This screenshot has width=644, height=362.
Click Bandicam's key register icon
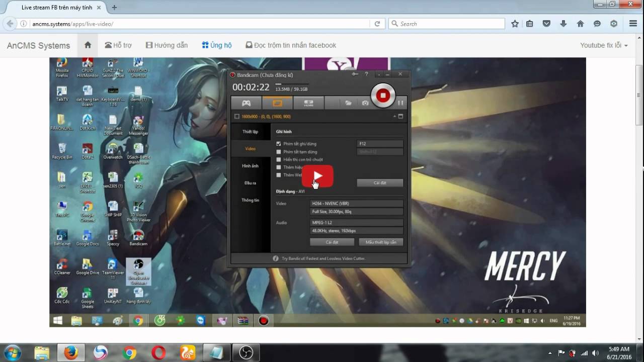coord(355,74)
